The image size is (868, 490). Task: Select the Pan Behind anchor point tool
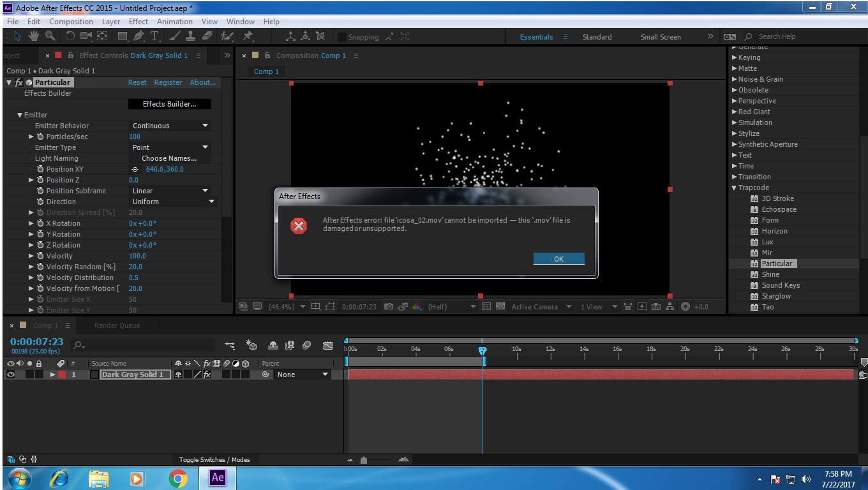102,36
